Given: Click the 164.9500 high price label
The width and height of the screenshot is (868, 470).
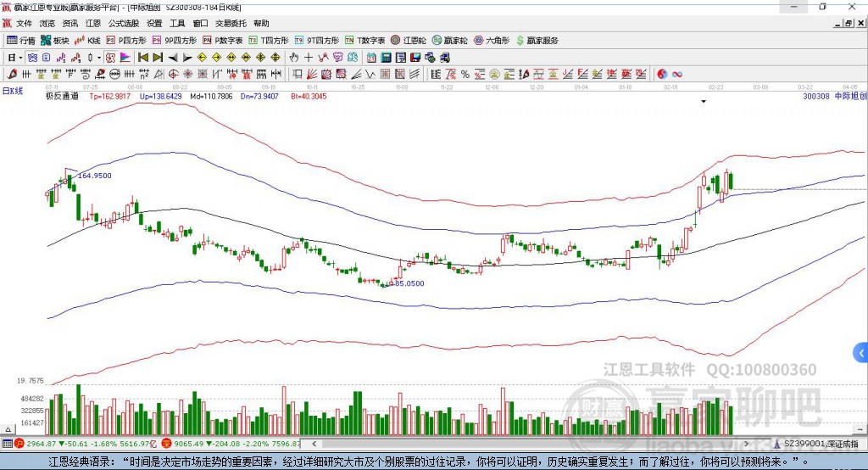Looking at the screenshot, I should click(95, 176).
